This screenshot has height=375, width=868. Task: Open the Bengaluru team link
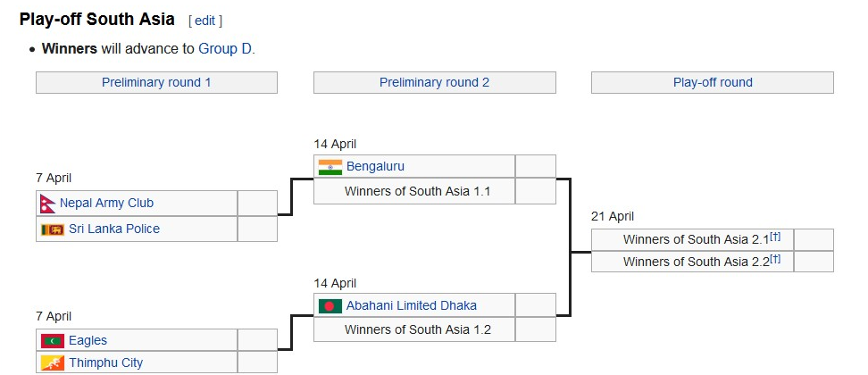[375, 167]
